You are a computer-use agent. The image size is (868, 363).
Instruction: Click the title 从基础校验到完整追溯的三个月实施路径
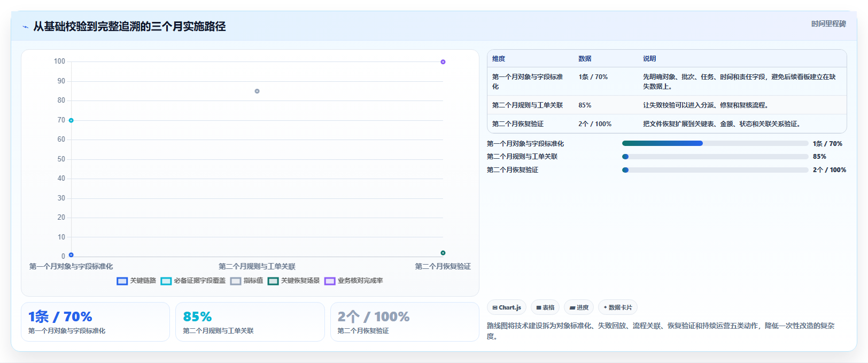129,26
